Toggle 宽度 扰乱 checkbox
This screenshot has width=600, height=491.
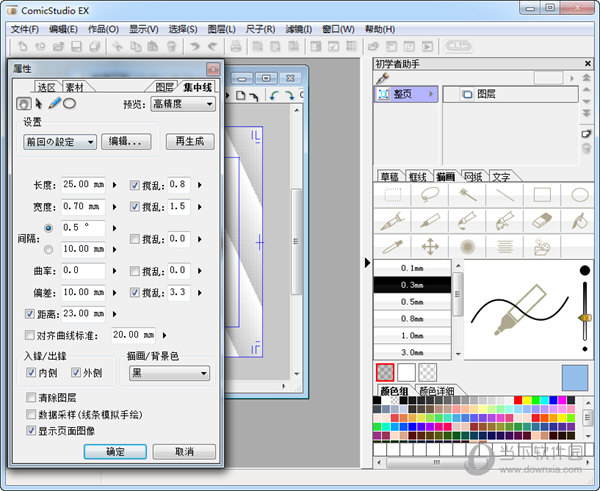[134, 207]
